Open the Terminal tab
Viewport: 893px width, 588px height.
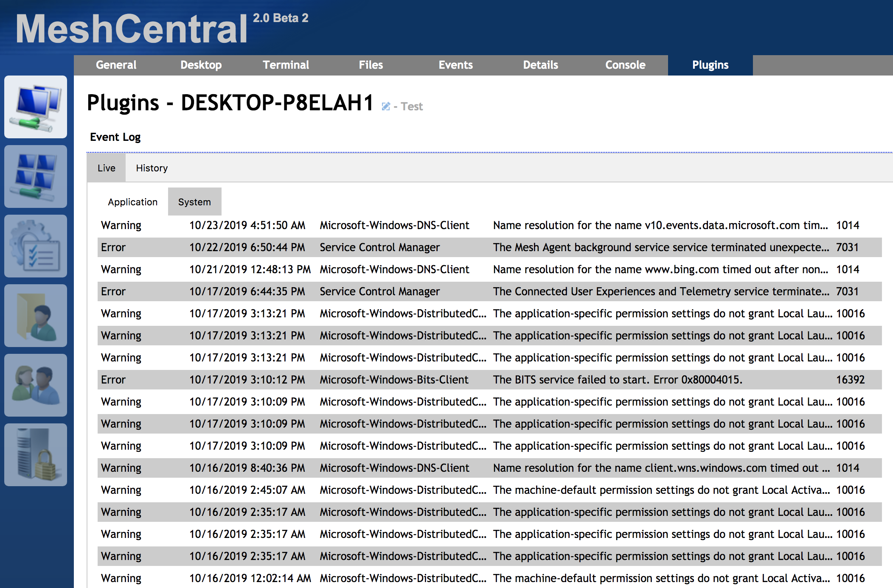pyautogui.click(x=286, y=65)
